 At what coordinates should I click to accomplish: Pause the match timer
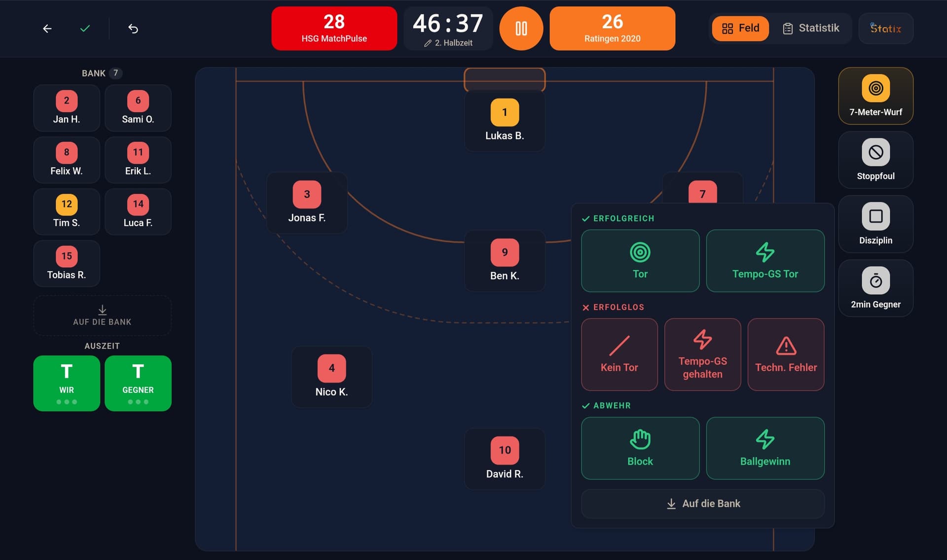coord(521,29)
